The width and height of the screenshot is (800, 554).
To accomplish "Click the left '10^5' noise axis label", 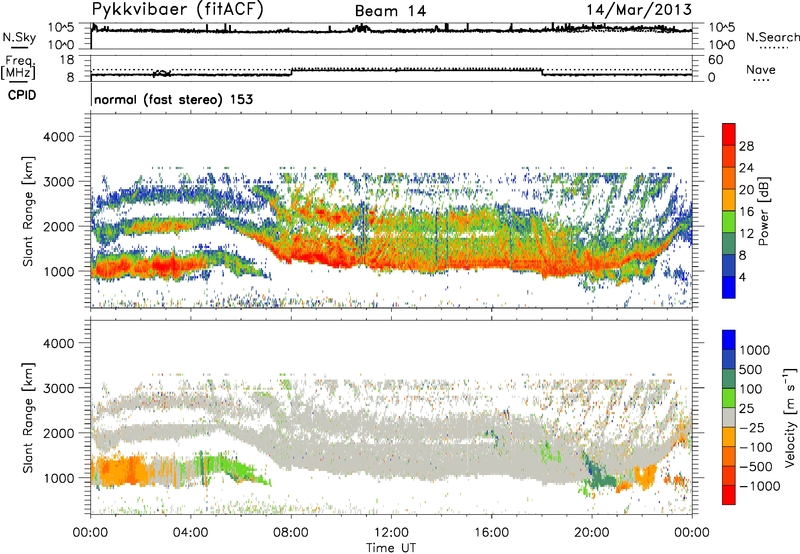I will click(61, 28).
